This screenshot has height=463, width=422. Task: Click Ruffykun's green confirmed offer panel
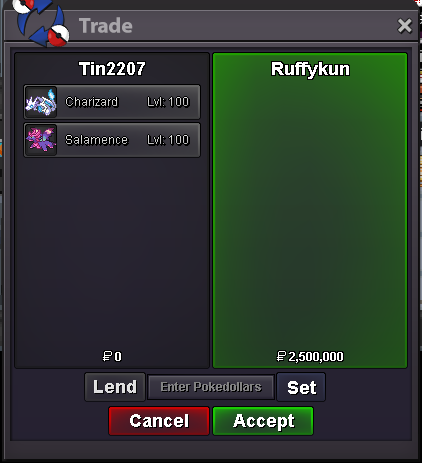click(310, 210)
